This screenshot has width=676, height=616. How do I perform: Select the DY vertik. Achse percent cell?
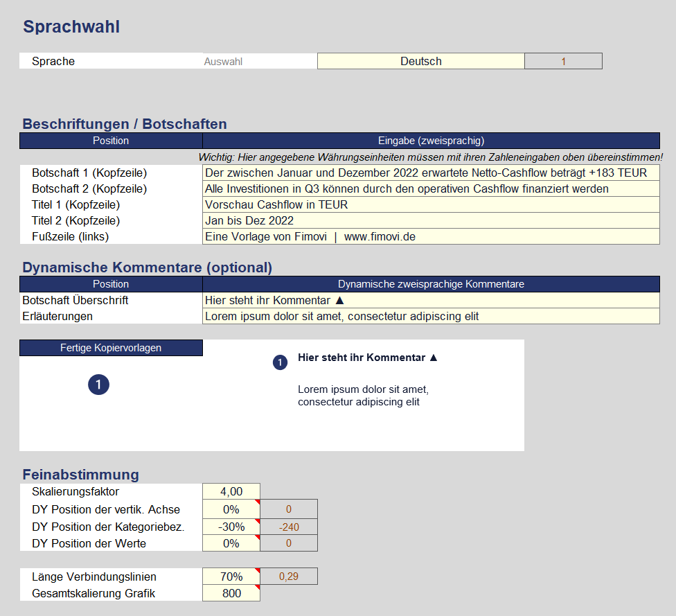231,509
